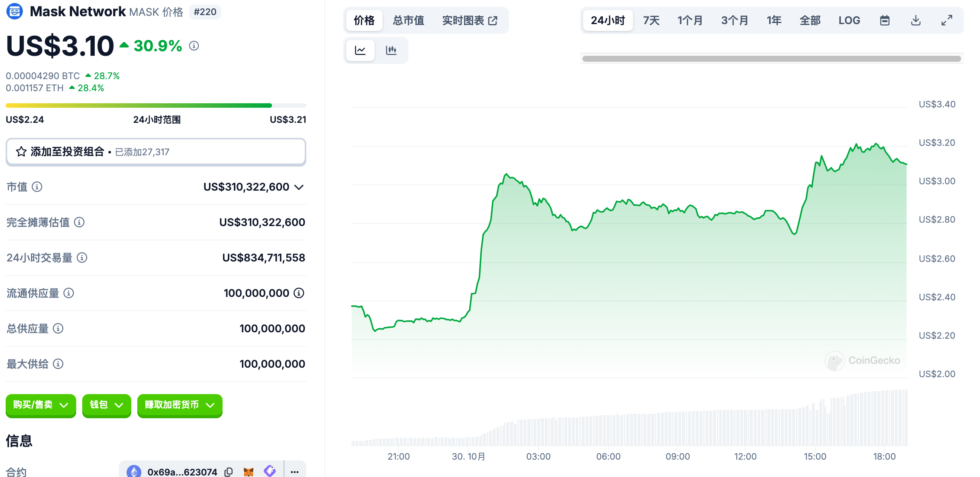
Task: Click the 赚取加密货币 button
Action: 180,405
